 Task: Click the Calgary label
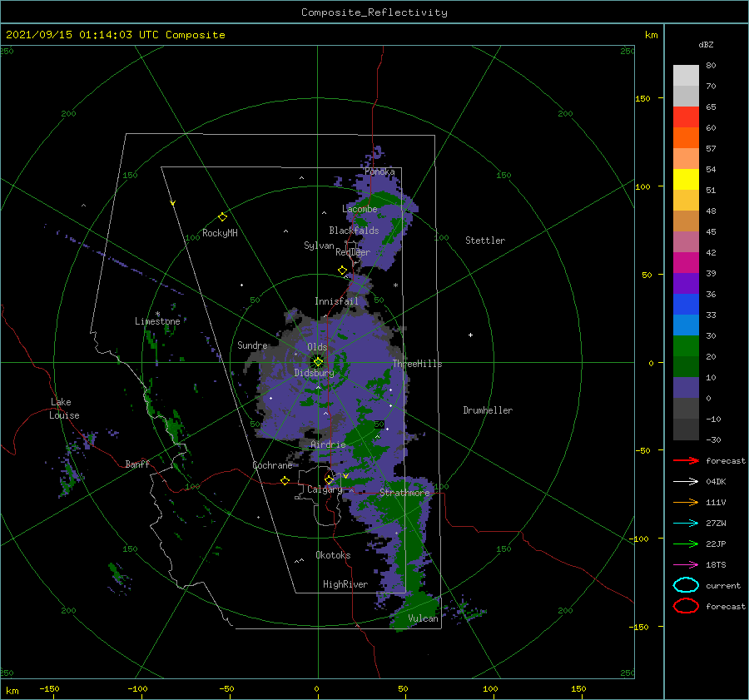click(x=325, y=489)
